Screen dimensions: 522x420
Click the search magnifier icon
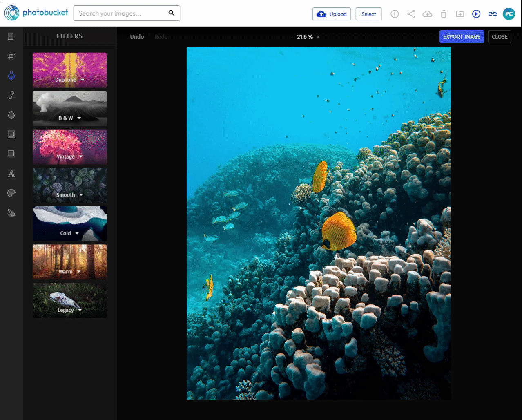coord(172,13)
